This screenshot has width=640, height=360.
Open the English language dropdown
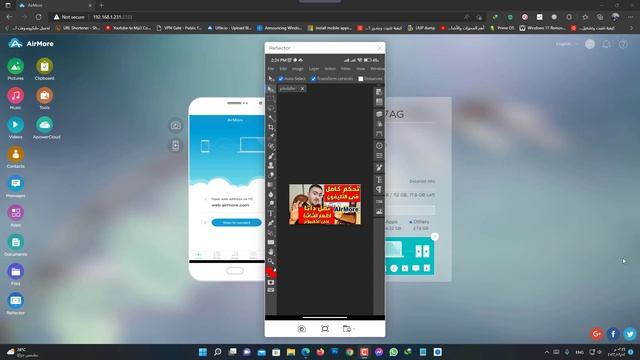coord(567,44)
